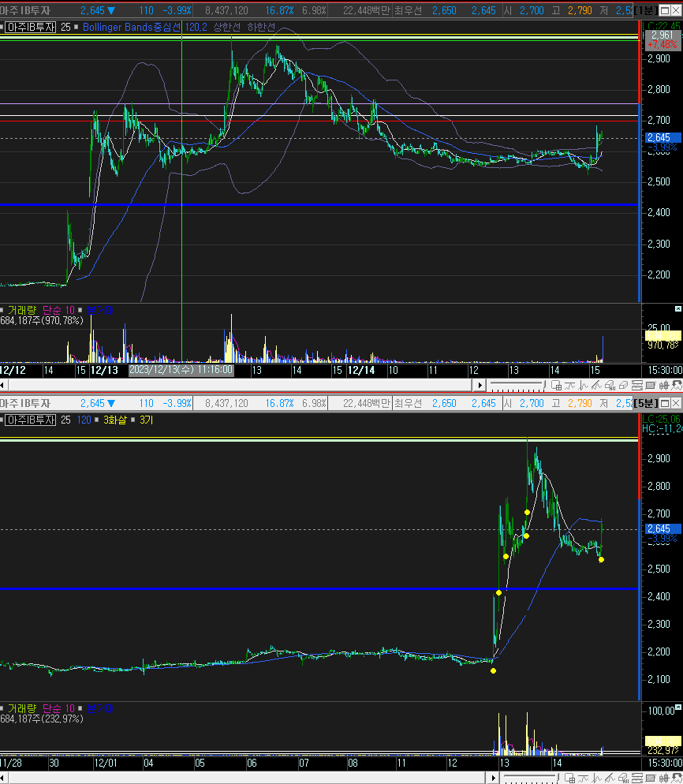Click the 하한선 legend label

261,27
